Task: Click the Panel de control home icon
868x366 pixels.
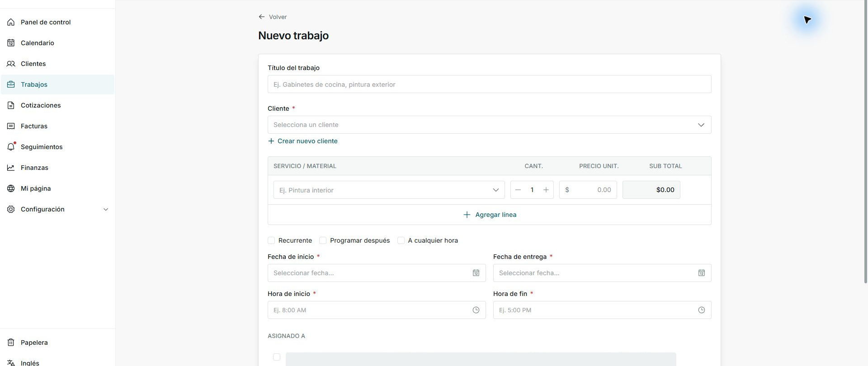Action: coord(11,22)
